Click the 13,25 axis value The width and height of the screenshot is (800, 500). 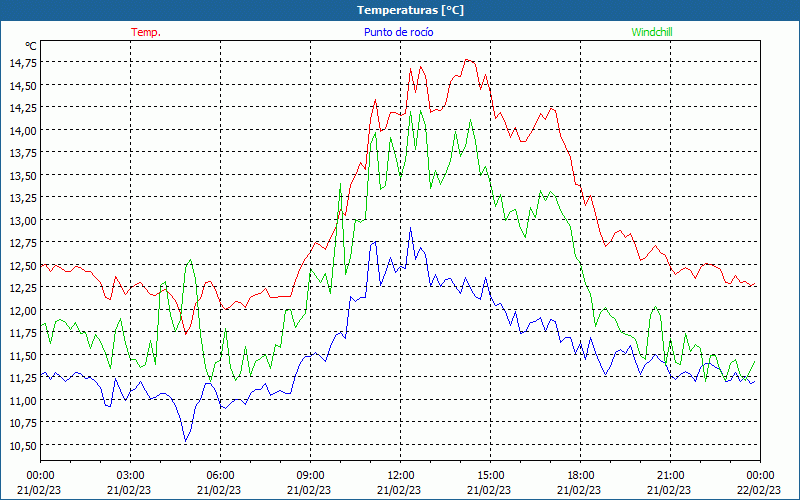(x=22, y=197)
